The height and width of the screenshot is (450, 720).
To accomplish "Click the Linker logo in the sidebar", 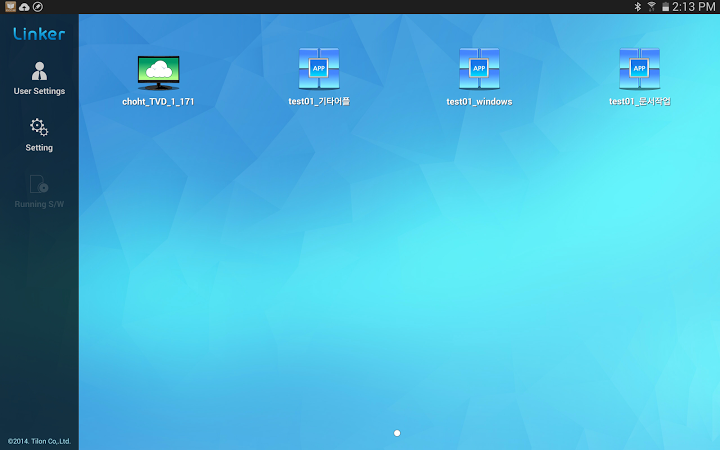I will tap(39, 34).
